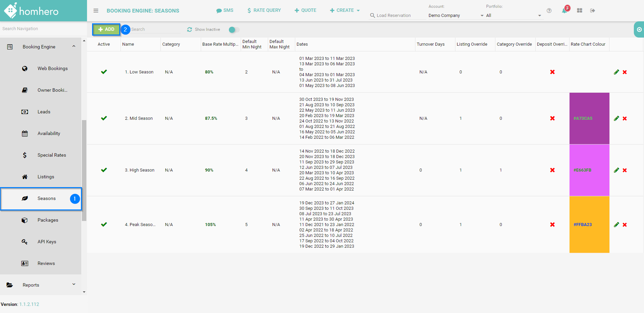
Task: Open Availability in the sidebar
Action: (x=49, y=133)
